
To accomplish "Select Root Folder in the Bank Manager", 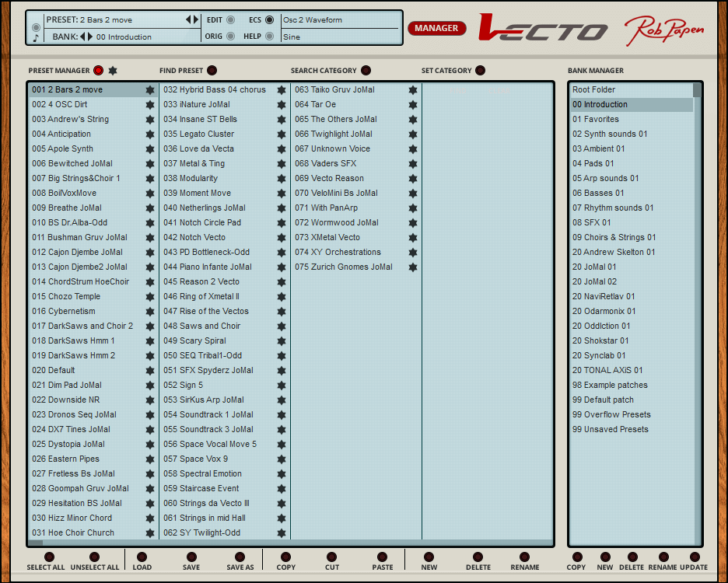I will (614, 89).
